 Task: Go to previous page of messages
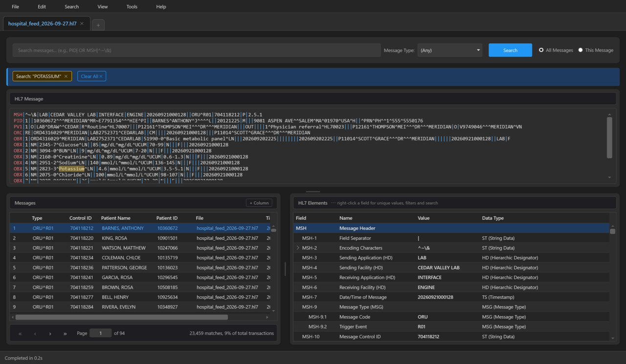click(35, 333)
